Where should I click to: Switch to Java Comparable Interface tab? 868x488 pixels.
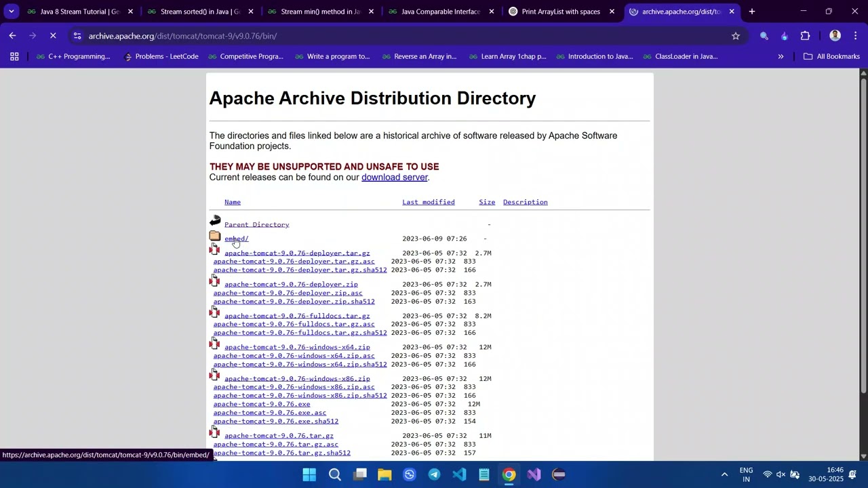tap(434, 12)
